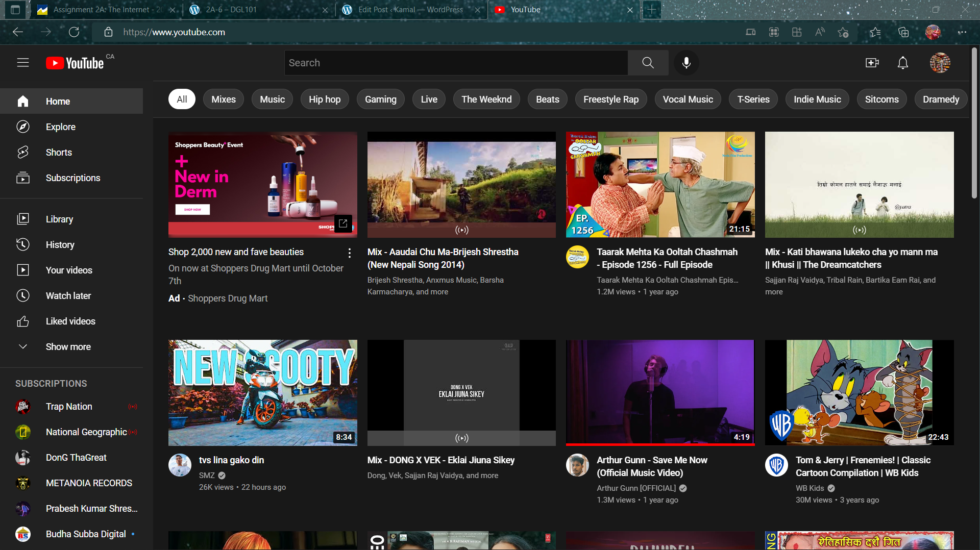Viewport: 980px width, 550px height.
Task: Select the Live filter chip
Action: tap(429, 99)
